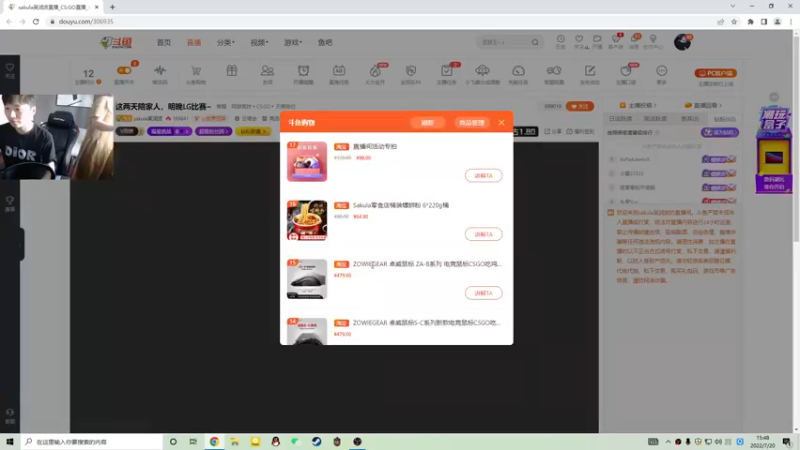Viewport: 800px width, 450px height.
Task: Click 讲解TA for 直播间活动专拍 item
Action: (x=483, y=176)
